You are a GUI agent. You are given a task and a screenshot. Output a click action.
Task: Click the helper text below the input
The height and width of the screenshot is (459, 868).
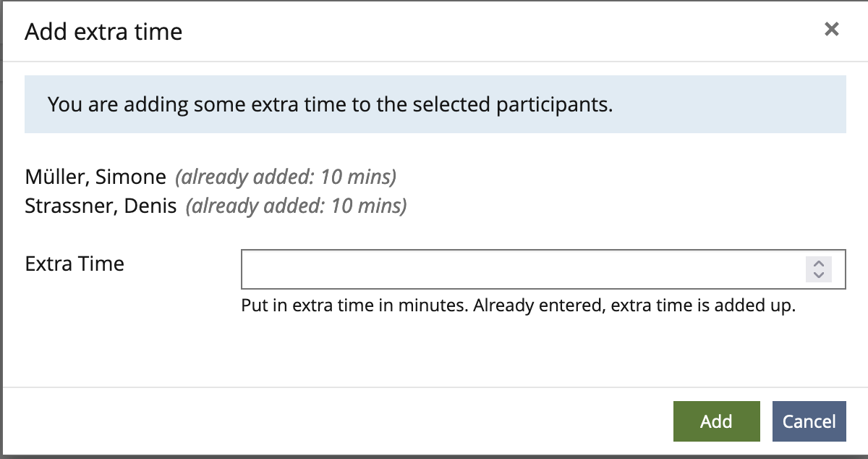[518, 305]
